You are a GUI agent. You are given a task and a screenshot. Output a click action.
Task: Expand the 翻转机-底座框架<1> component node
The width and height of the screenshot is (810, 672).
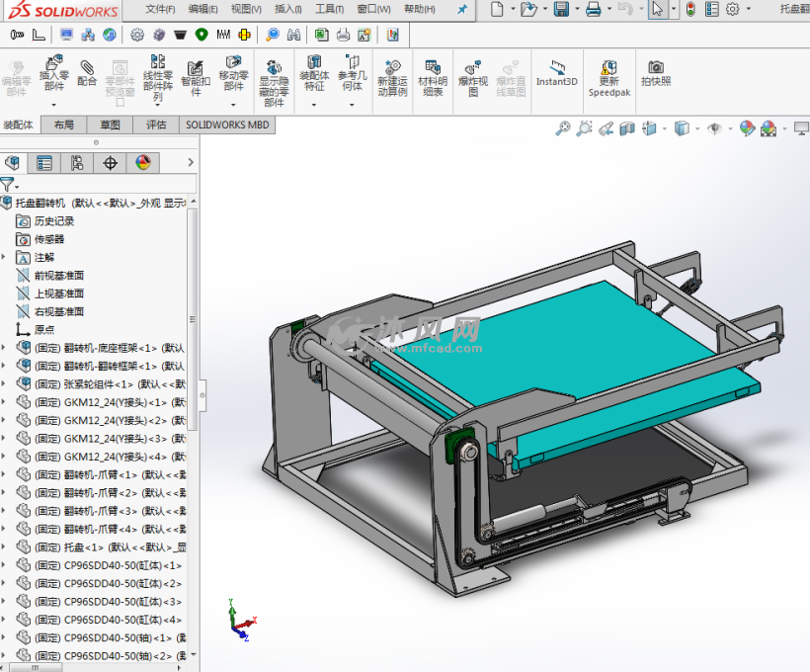(x=5, y=348)
